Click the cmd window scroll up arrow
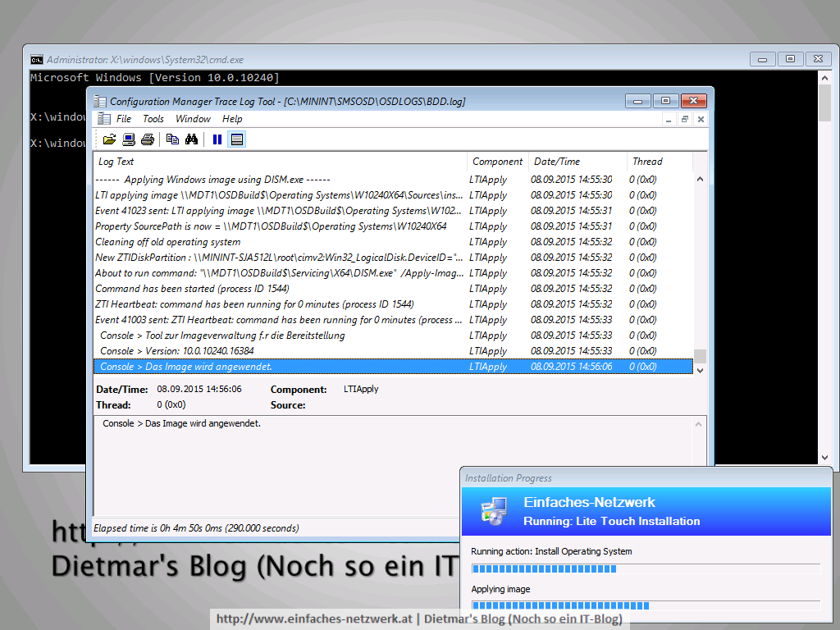This screenshot has width=840, height=630. click(825, 78)
